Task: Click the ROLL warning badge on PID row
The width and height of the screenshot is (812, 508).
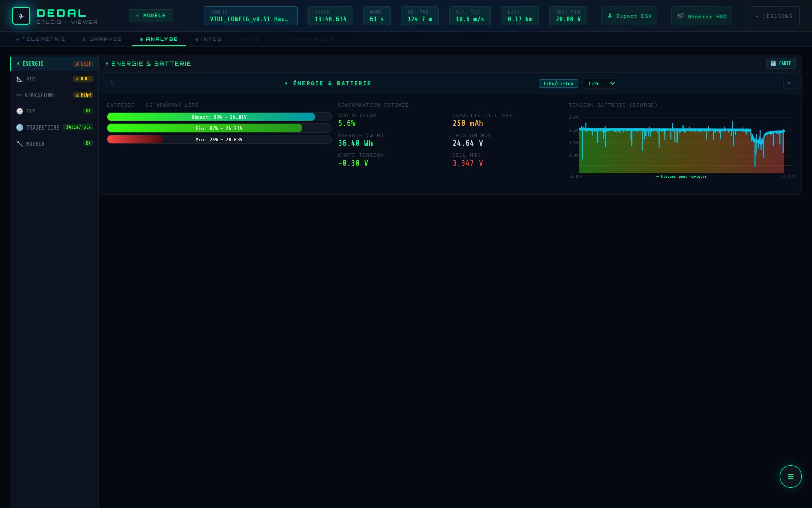Action: click(83, 79)
